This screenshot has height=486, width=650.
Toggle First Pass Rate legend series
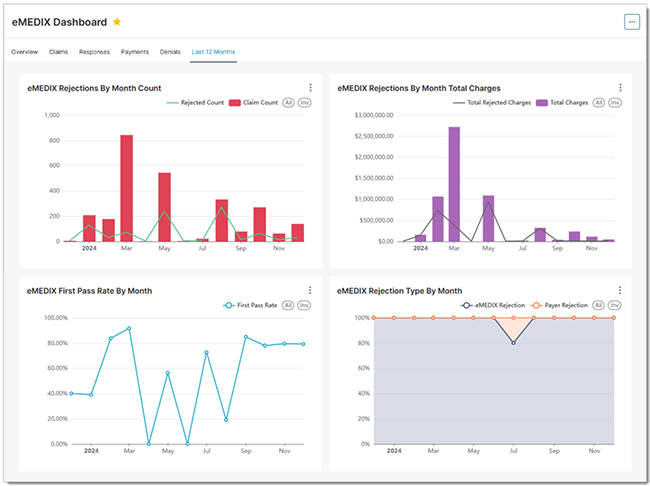(x=250, y=305)
